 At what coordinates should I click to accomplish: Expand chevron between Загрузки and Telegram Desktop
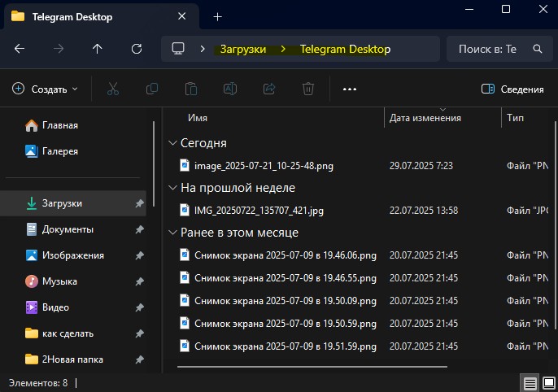283,49
